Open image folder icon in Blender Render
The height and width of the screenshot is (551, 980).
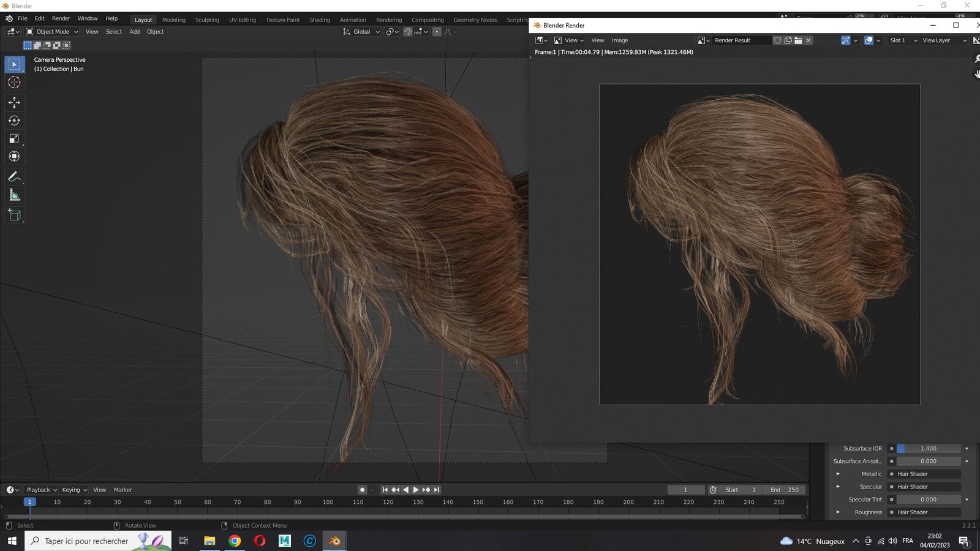tap(798, 40)
